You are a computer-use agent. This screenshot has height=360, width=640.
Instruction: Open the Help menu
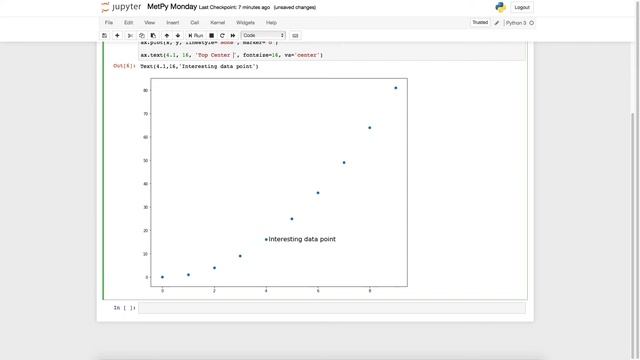tap(271, 22)
